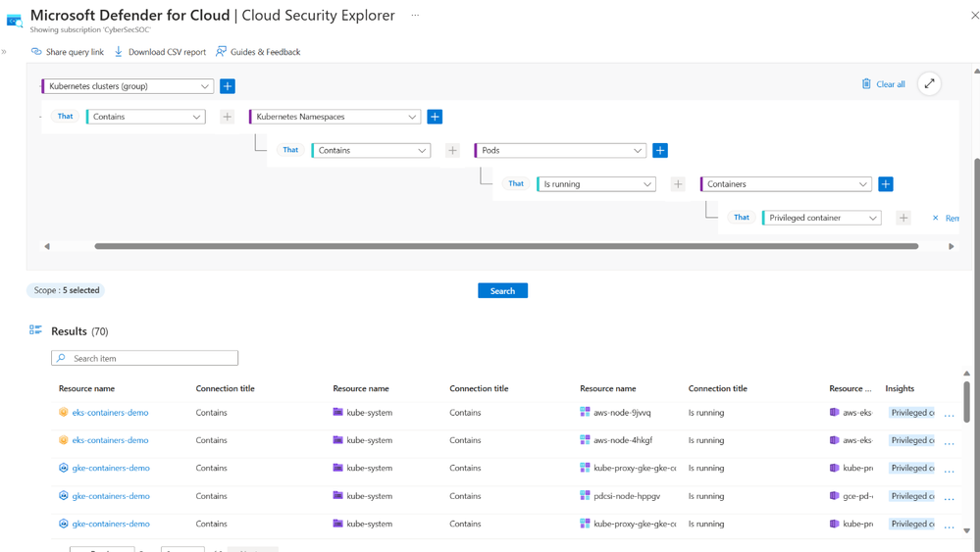This screenshot has height=552, width=980.
Task: Add filter next to Kubernetes Namespaces
Action: click(x=435, y=117)
